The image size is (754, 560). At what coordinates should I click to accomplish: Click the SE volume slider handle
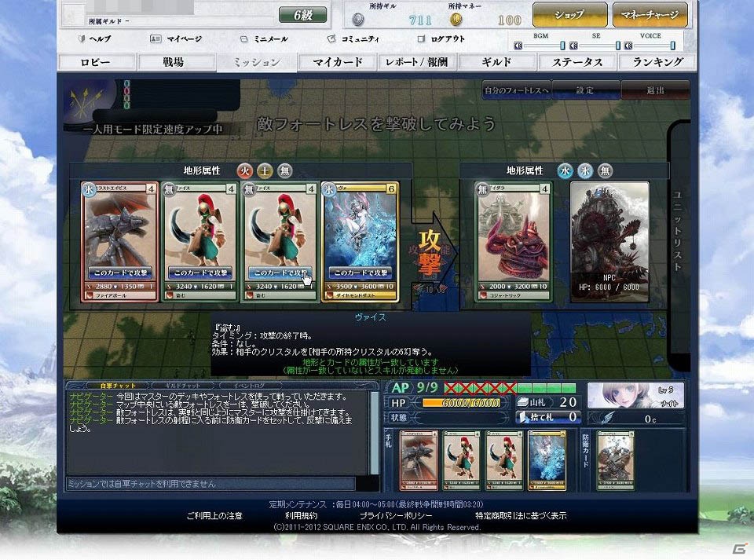[x=618, y=46]
